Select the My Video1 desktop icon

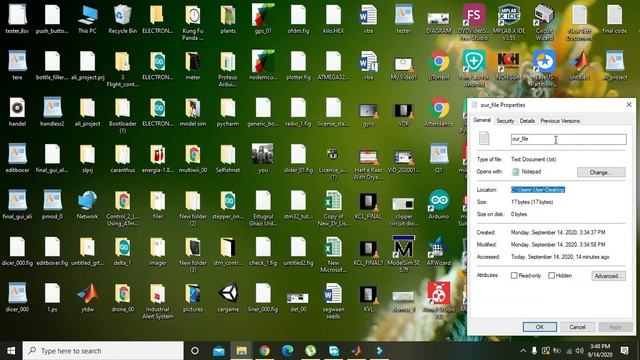[x=403, y=65]
